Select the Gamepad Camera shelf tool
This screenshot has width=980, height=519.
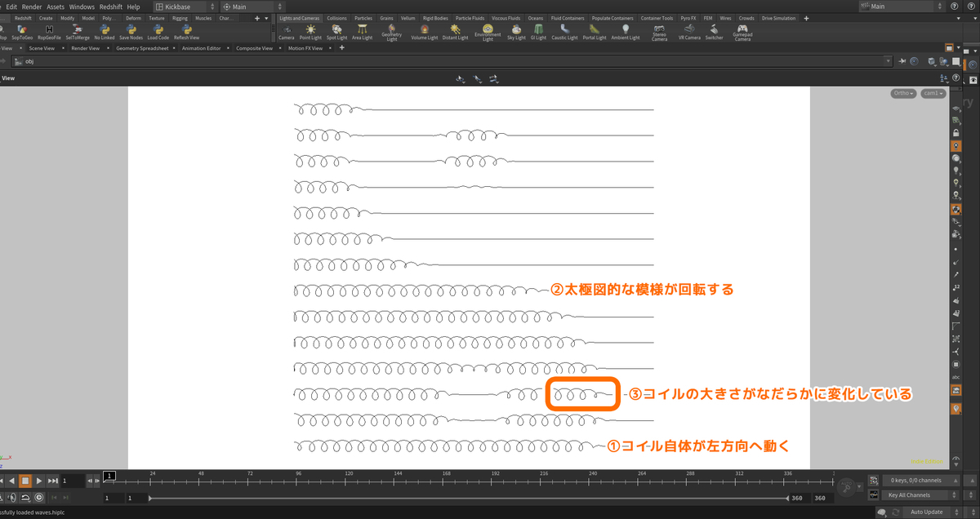(x=742, y=33)
